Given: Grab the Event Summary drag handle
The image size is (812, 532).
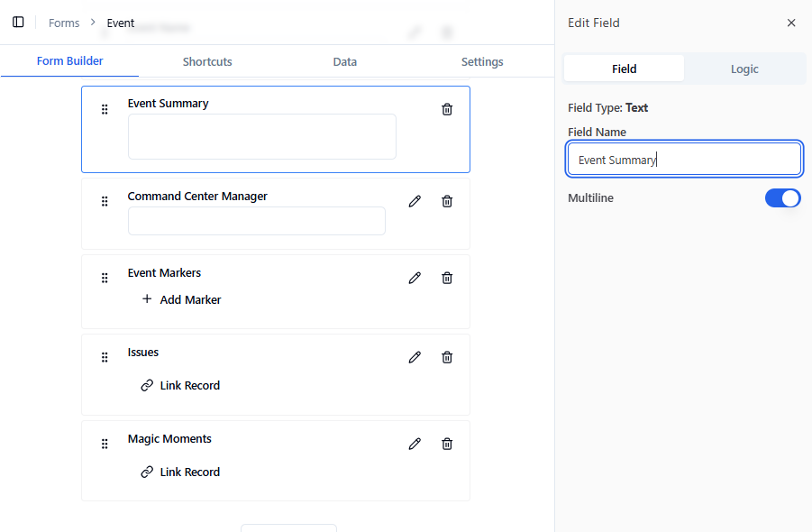Looking at the screenshot, I should click(x=105, y=109).
